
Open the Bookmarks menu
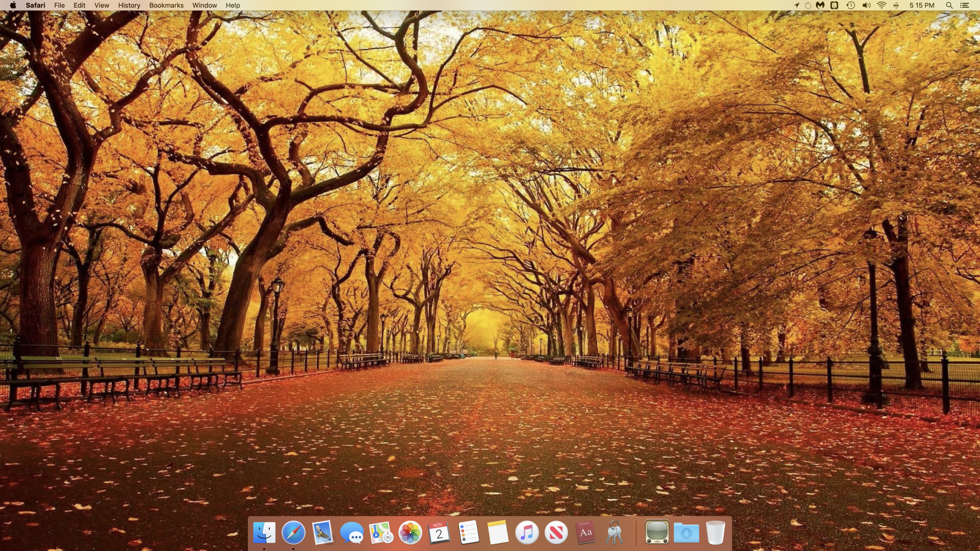click(166, 5)
